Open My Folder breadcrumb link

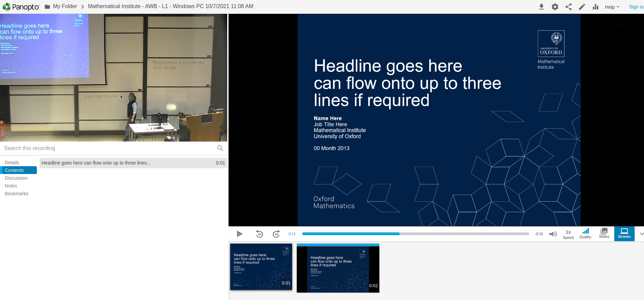(x=65, y=6)
